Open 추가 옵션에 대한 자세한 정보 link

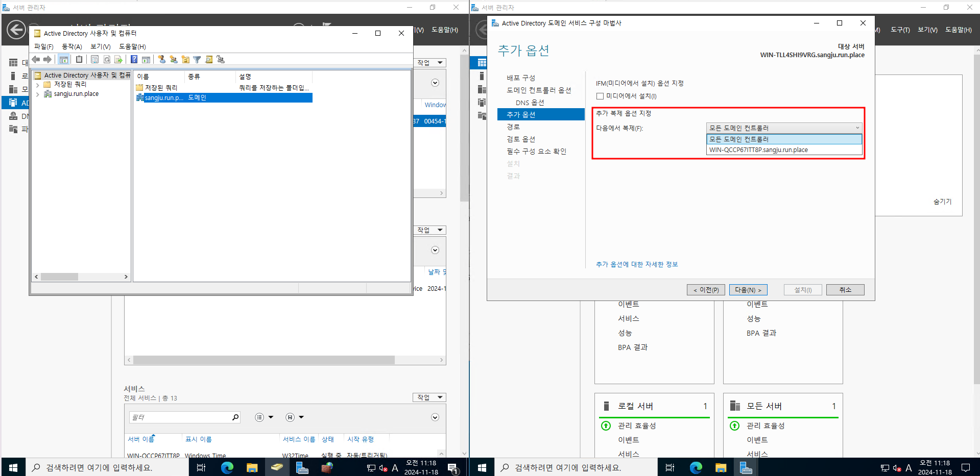click(637, 264)
